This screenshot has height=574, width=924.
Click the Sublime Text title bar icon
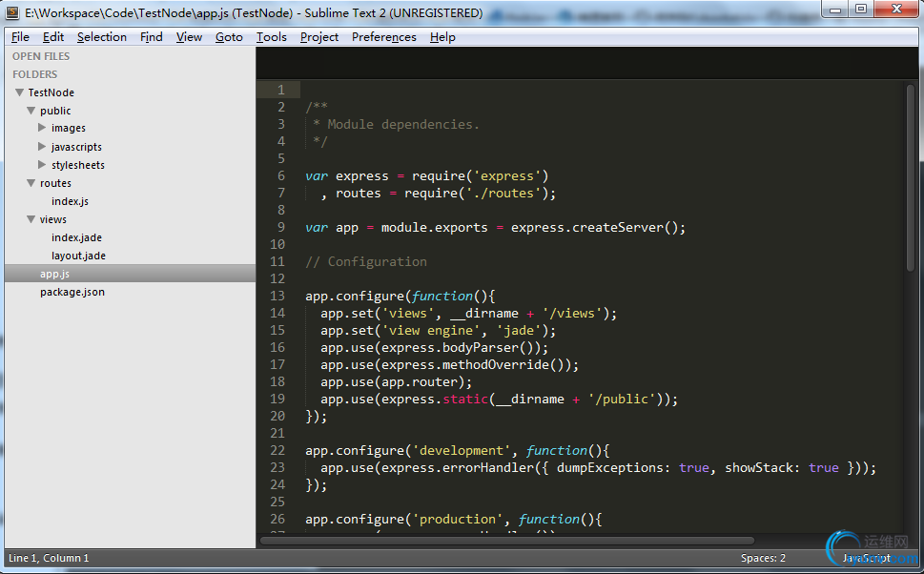click(x=11, y=12)
